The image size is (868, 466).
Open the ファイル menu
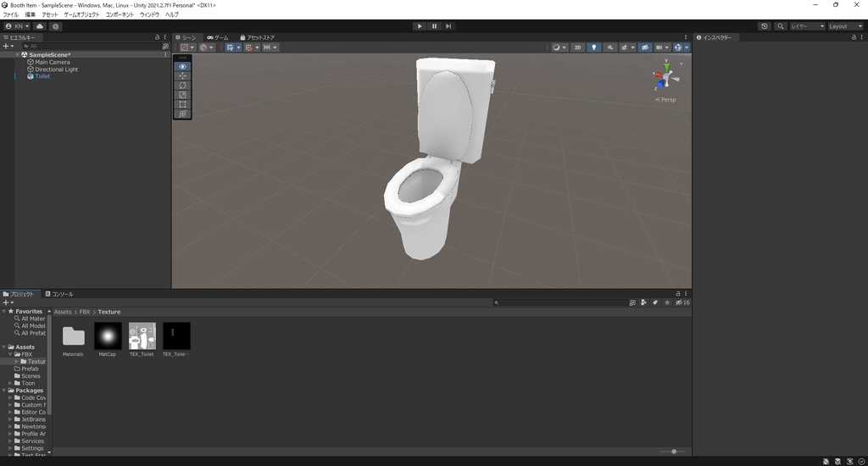coord(10,14)
